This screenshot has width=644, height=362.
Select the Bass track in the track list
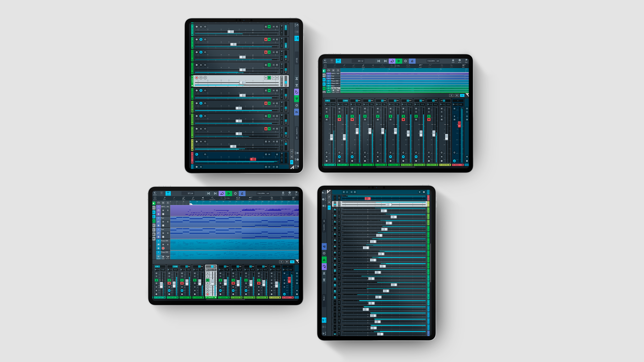pos(335,86)
